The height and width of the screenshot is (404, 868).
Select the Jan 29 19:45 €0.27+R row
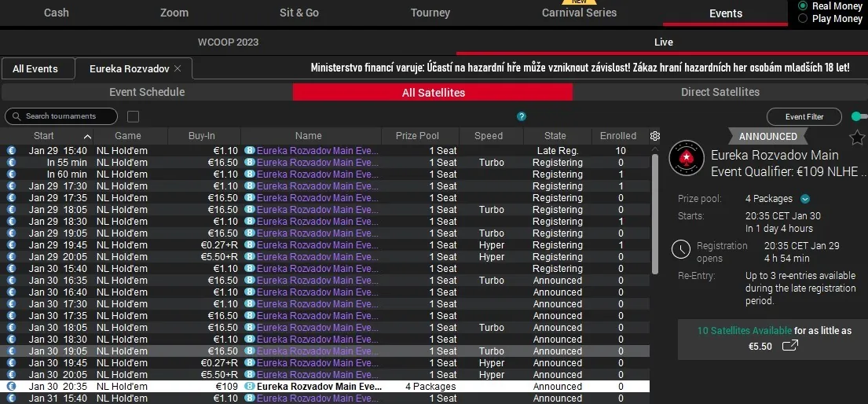pyautogui.click(x=325, y=245)
